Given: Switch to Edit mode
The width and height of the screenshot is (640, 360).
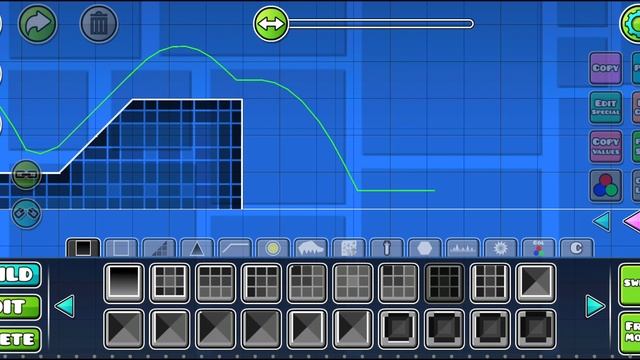Looking at the screenshot, I should click(x=20, y=307).
